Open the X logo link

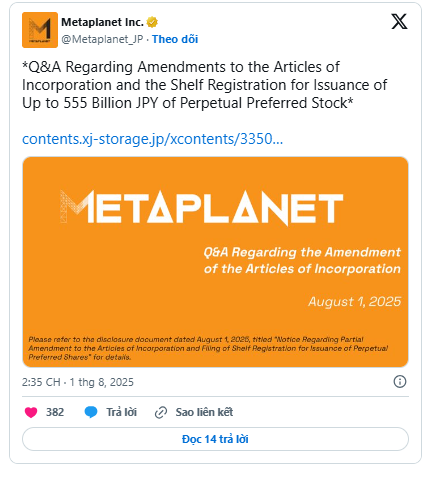[399, 22]
